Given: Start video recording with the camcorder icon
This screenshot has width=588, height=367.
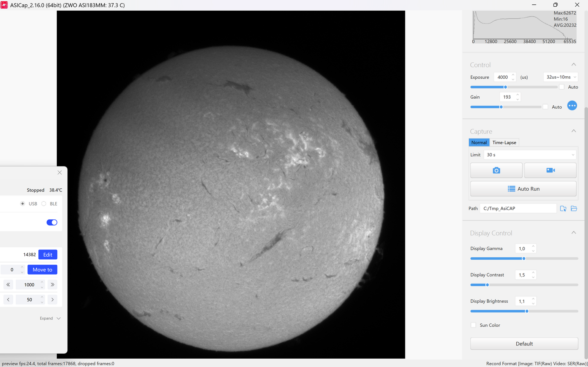Looking at the screenshot, I should pos(550,170).
